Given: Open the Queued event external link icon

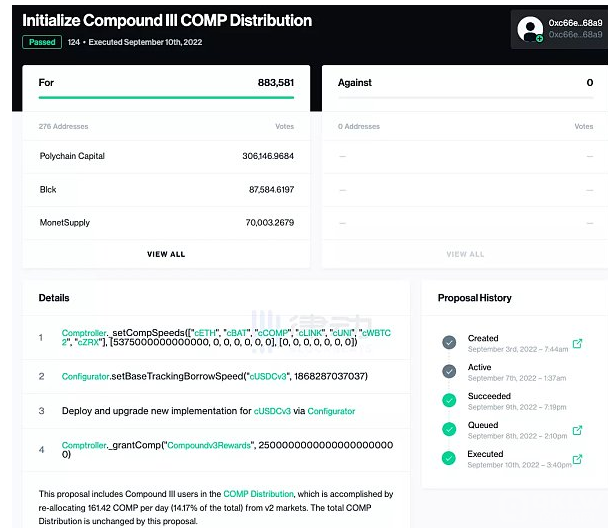Looking at the screenshot, I should (x=577, y=430).
